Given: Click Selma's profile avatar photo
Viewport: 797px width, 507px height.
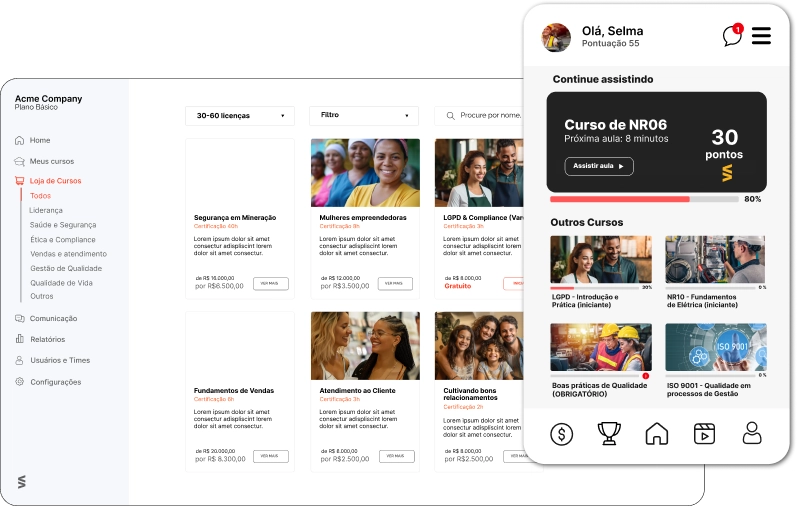Looking at the screenshot, I should coord(556,37).
